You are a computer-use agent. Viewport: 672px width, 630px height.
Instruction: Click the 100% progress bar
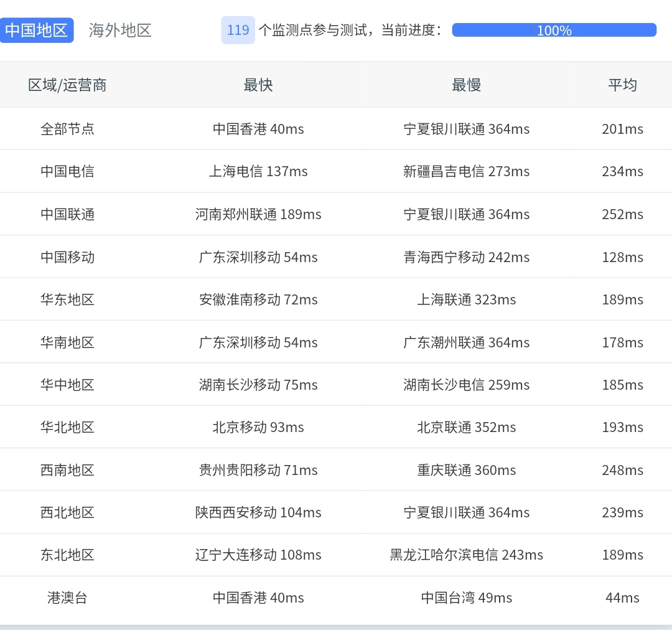pos(554,29)
